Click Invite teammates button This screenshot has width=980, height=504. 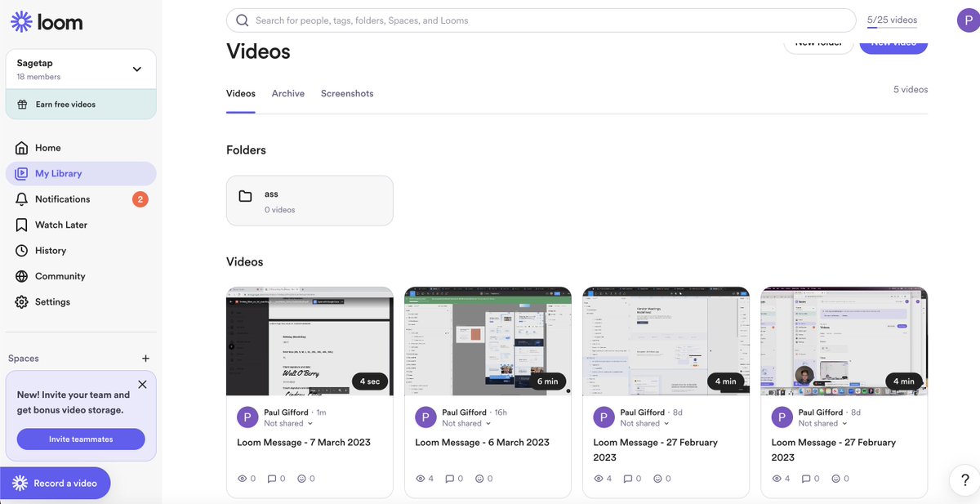click(x=81, y=439)
